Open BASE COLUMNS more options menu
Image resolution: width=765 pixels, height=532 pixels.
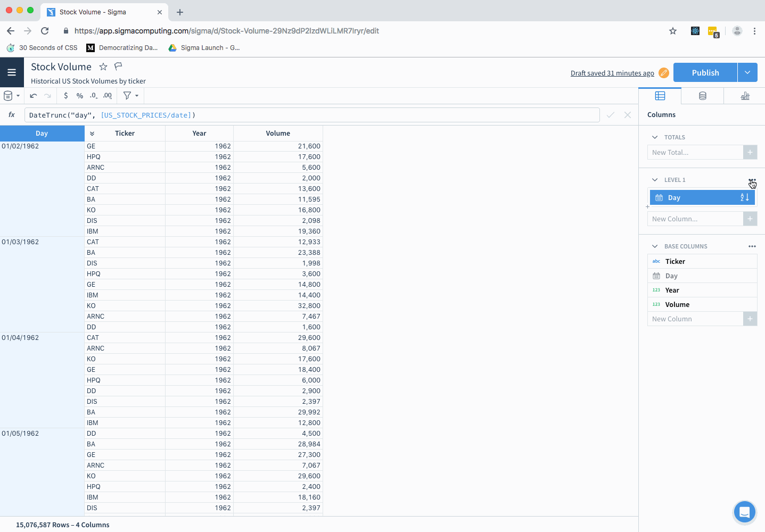[x=752, y=246]
